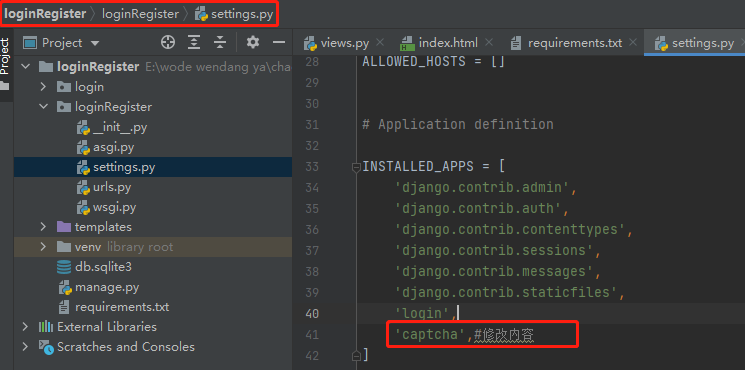
Task: Select Scratches and Consoles in the tree
Action: click(x=153, y=347)
